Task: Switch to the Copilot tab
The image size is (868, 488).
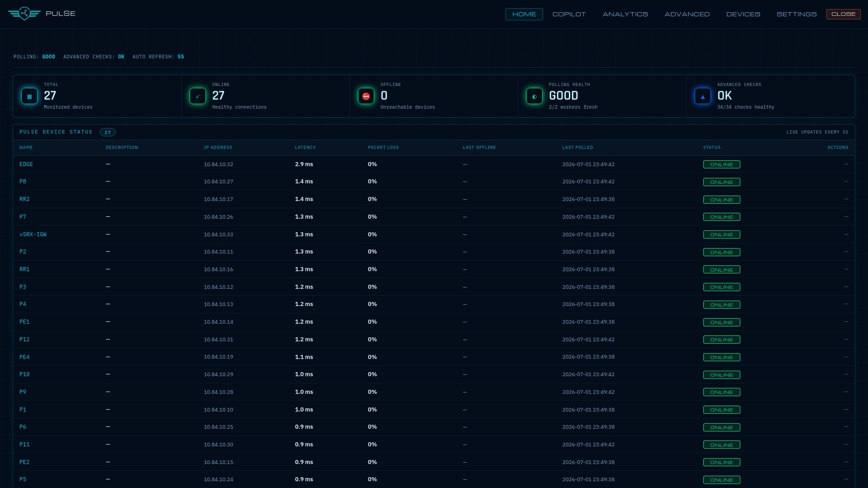Action: tap(569, 14)
